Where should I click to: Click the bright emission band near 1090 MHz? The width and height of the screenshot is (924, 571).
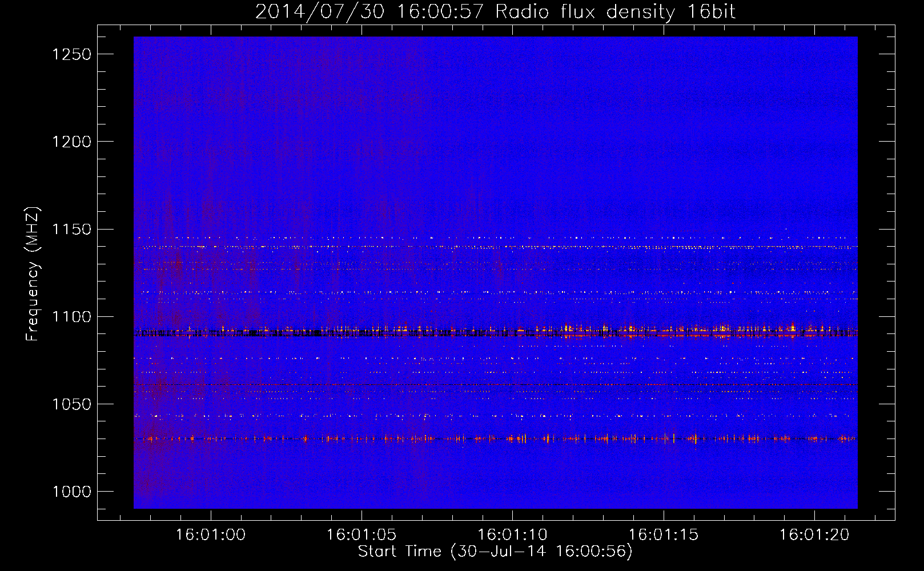[x=495, y=331]
